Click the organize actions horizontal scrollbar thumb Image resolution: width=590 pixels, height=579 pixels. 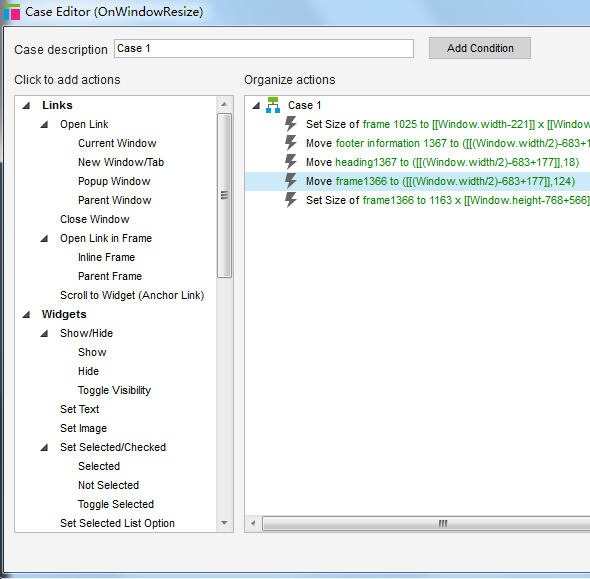442,523
